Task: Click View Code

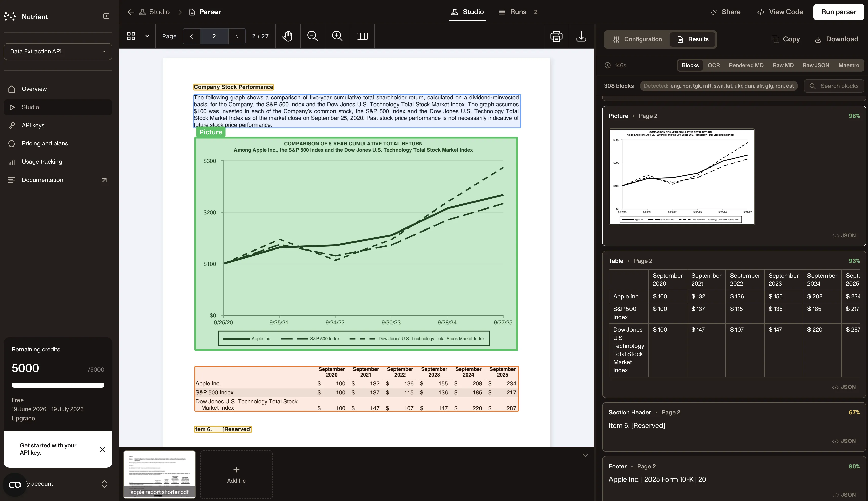Action: coord(780,12)
